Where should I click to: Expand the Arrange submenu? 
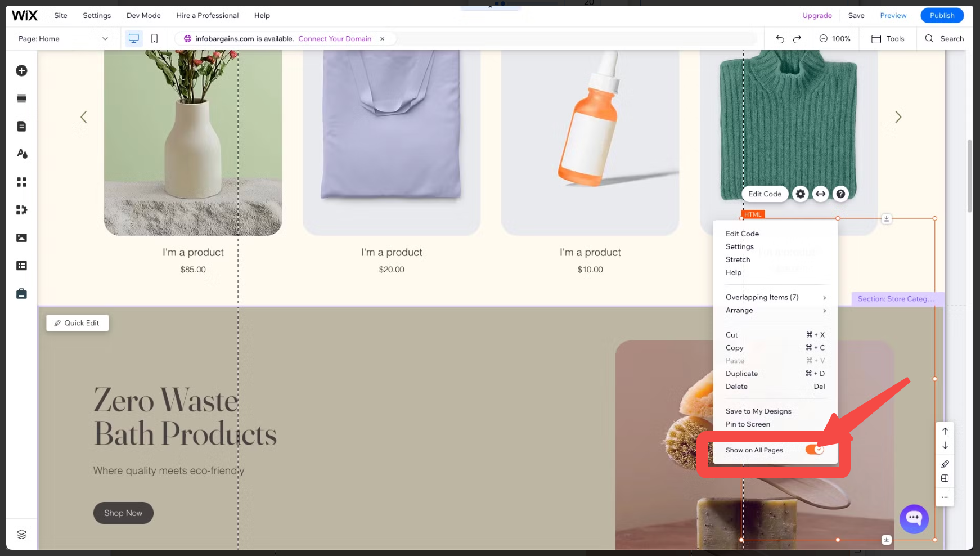pos(775,310)
